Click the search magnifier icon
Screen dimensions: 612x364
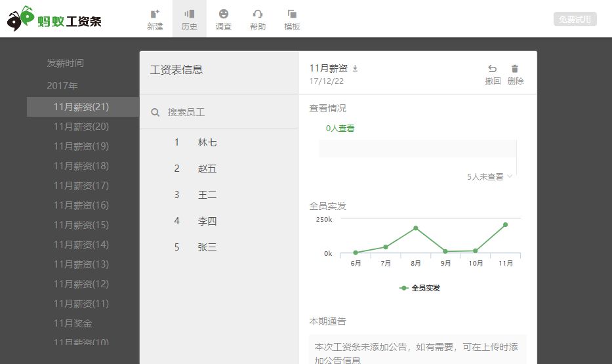pyautogui.click(x=155, y=112)
